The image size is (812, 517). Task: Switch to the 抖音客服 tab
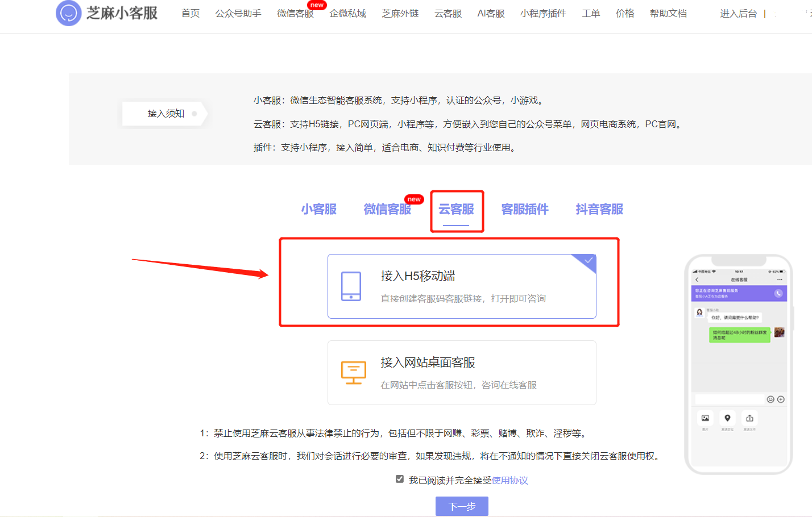599,209
